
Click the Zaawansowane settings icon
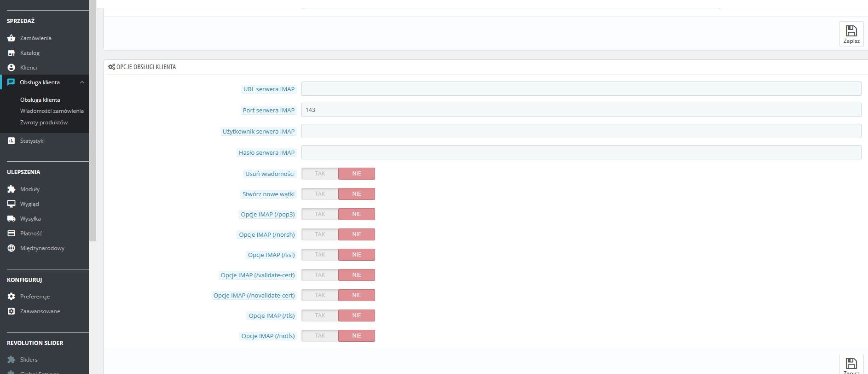(x=12, y=311)
